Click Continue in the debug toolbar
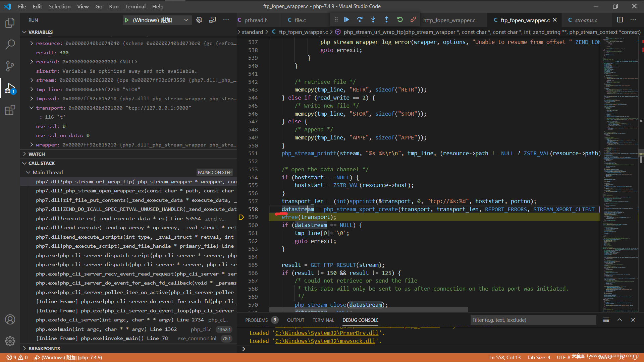This screenshot has height=362, width=644. [x=346, y=20]
